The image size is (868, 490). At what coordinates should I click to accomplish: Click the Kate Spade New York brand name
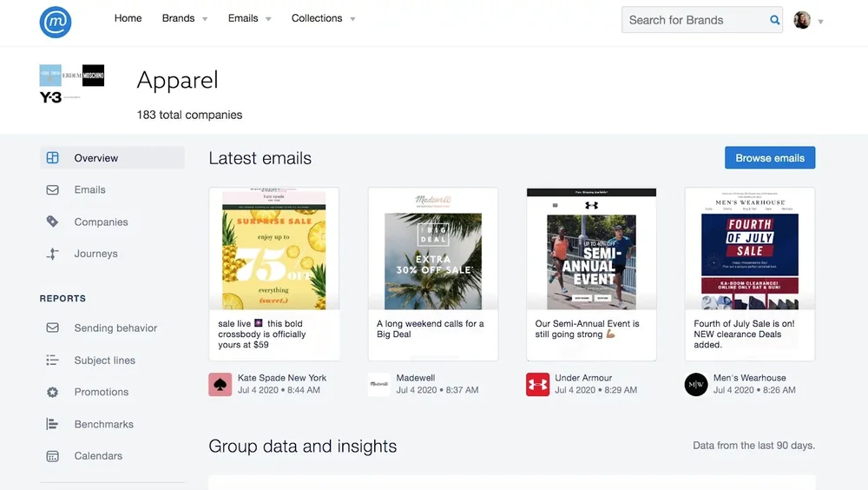point(282,377)
